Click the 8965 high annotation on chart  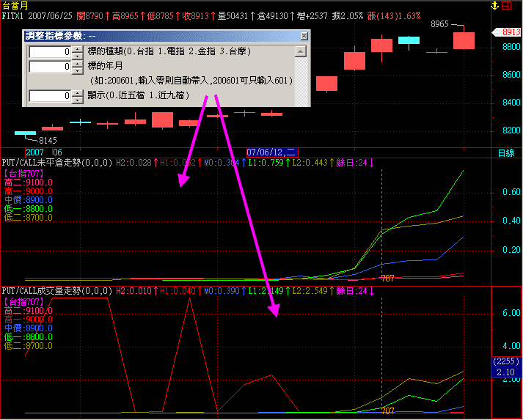click(x=439, y=24)
